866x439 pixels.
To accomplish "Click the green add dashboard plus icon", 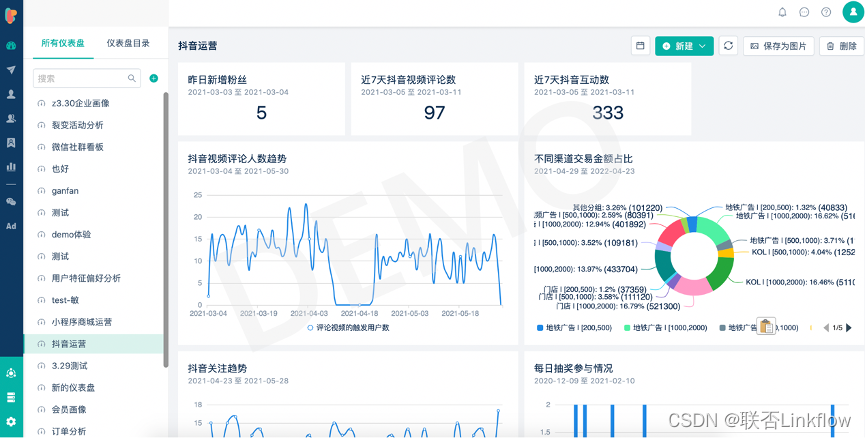I will [x=154, y=78].
